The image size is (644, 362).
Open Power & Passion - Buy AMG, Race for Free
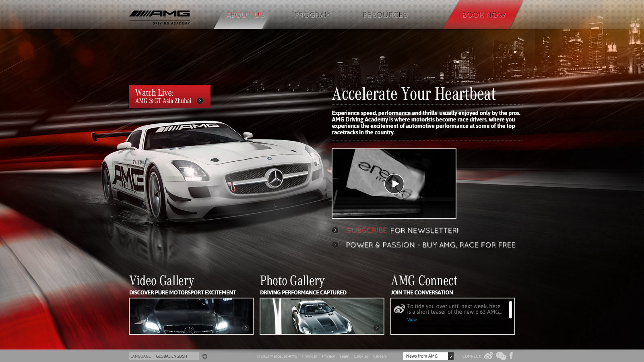(431, 245)
